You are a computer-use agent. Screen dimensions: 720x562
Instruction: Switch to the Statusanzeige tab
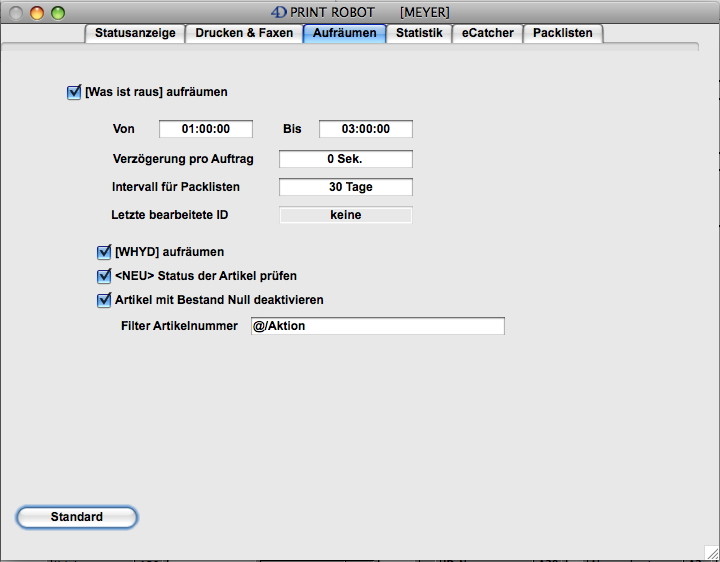point(135,33)
